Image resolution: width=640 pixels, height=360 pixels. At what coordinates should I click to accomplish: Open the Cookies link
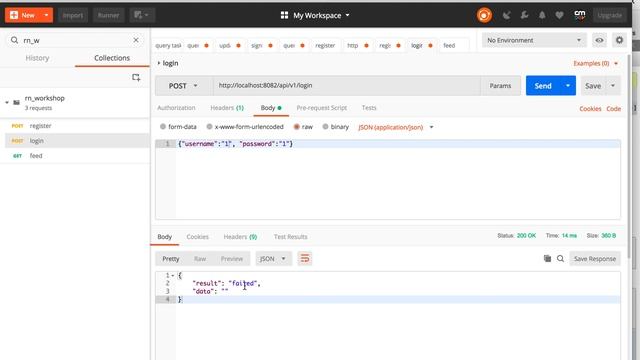[x=590, y=109]
